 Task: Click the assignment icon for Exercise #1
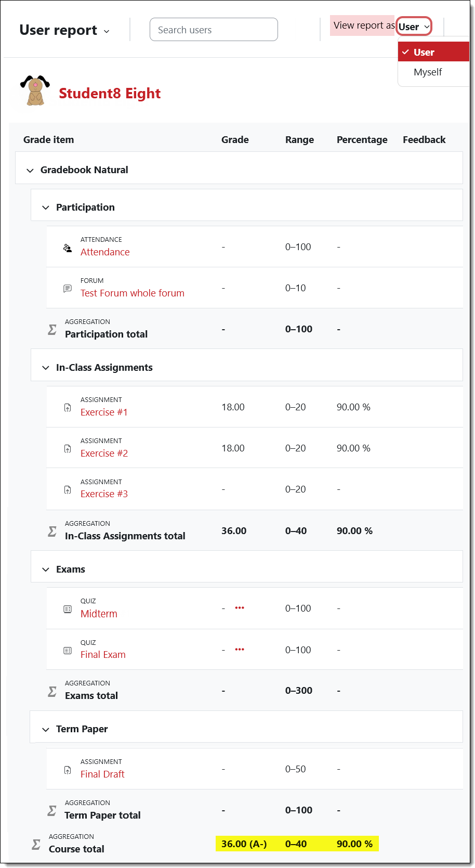coord(68,408)
